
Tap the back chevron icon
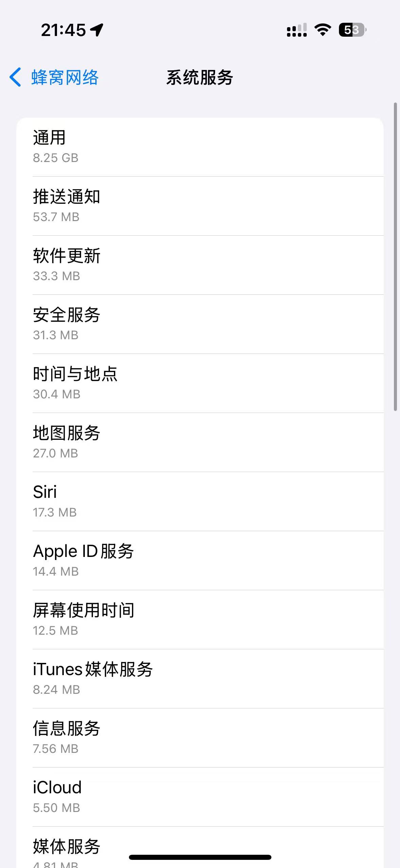(16, 77)
